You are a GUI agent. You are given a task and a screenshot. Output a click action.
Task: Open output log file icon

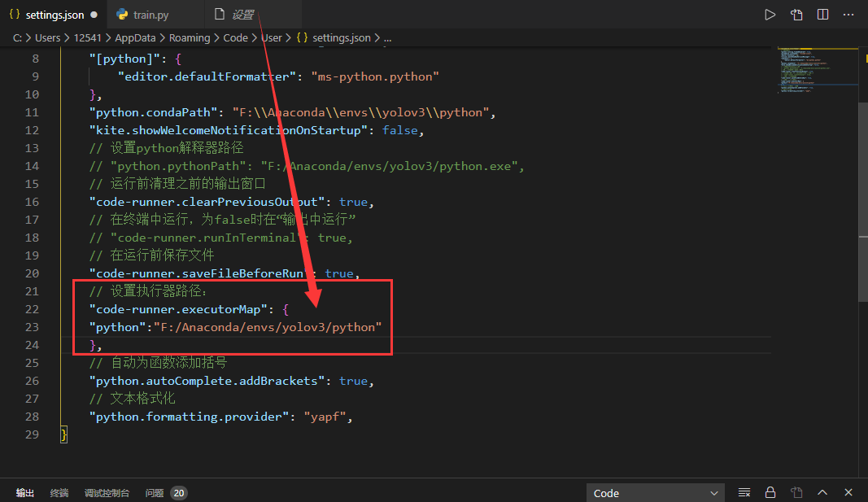click(x=796, y=492)
